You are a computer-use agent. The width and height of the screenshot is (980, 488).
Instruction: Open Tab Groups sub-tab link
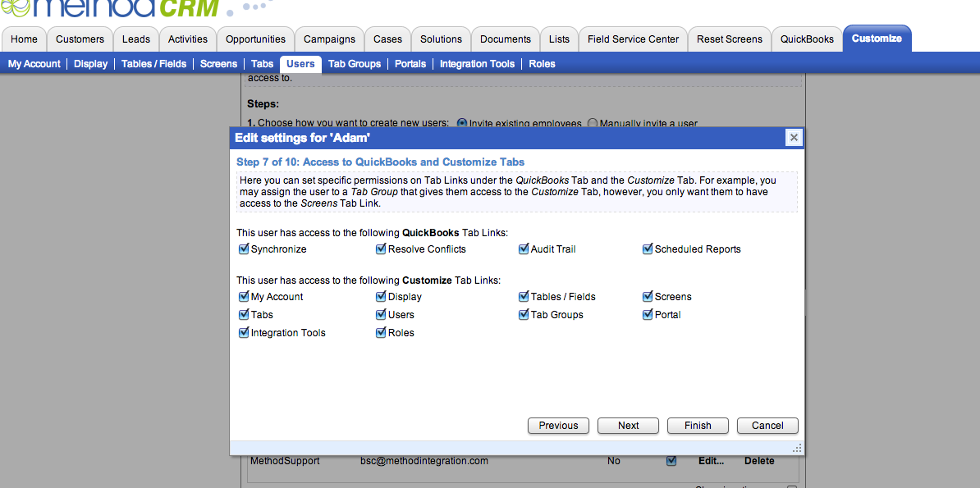(355, 64)
